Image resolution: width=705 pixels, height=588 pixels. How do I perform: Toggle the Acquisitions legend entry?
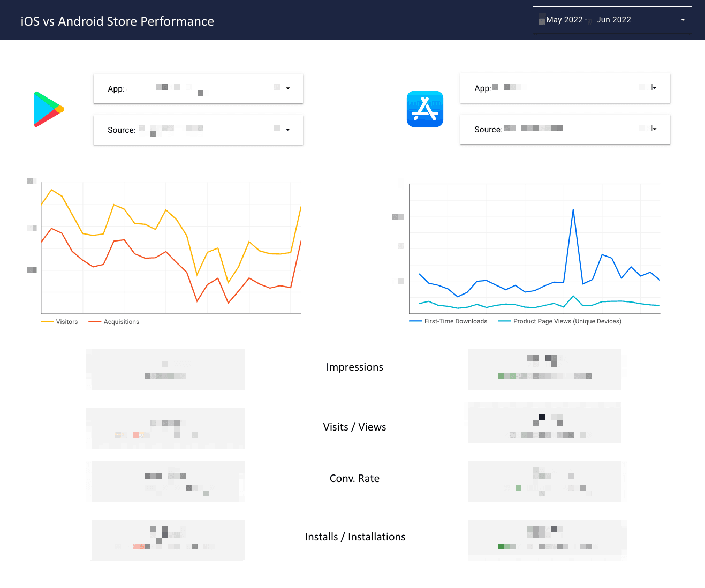click(114, 322)
